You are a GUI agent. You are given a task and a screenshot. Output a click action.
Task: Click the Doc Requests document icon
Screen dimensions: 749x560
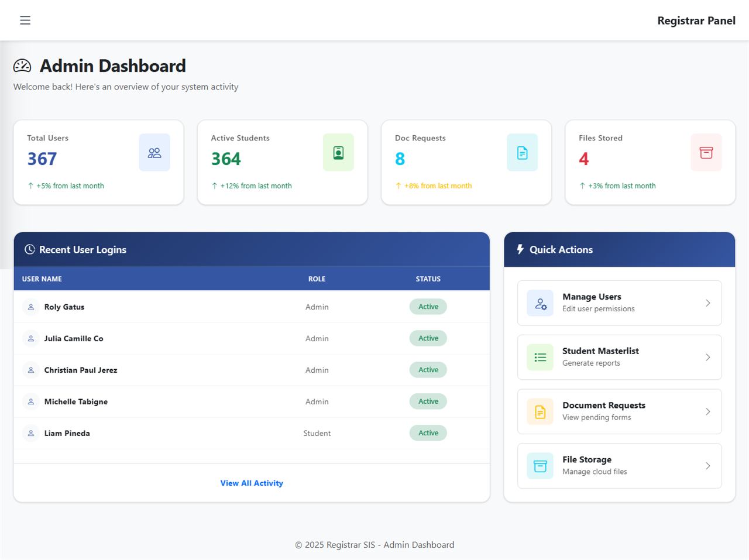point(522,153)
